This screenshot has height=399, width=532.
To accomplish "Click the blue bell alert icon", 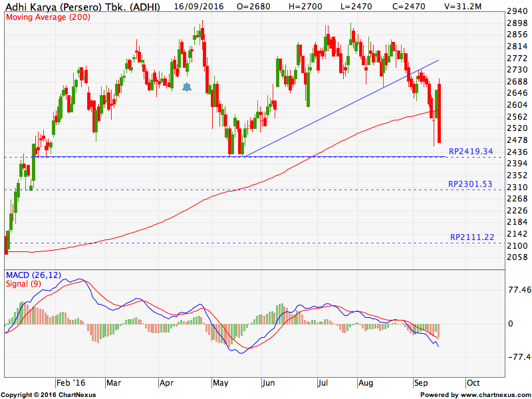I will [186, 87].
